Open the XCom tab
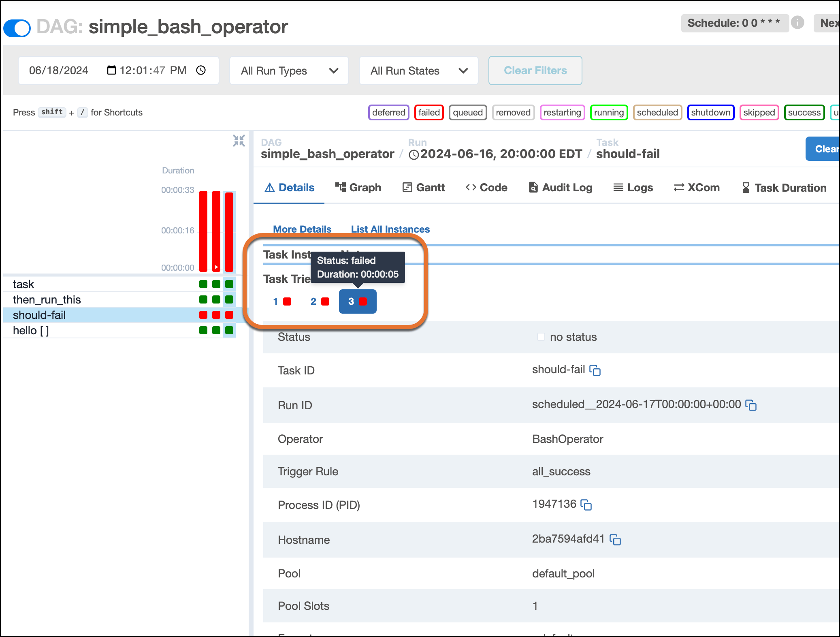The height and width of the screenshot is (637, 840). click(x=697, y=188)
